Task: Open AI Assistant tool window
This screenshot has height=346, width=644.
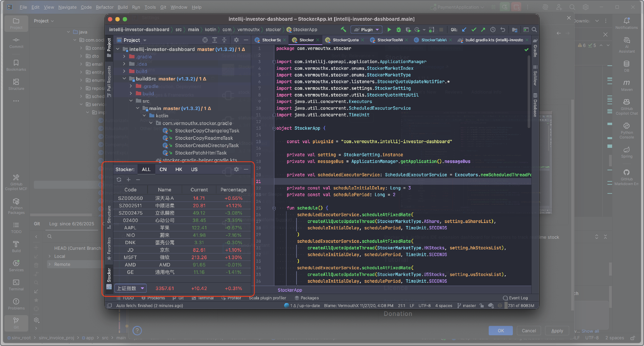Action: 627,45
